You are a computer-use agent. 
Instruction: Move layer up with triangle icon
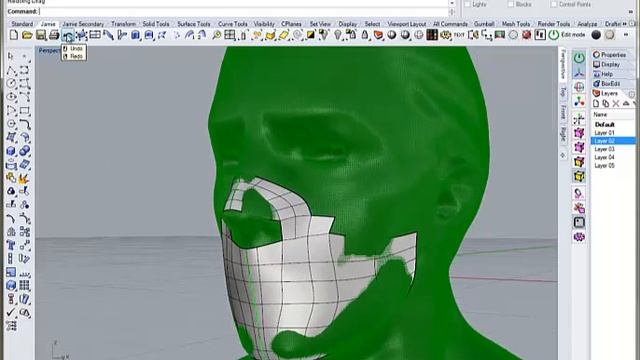(626, 104)
